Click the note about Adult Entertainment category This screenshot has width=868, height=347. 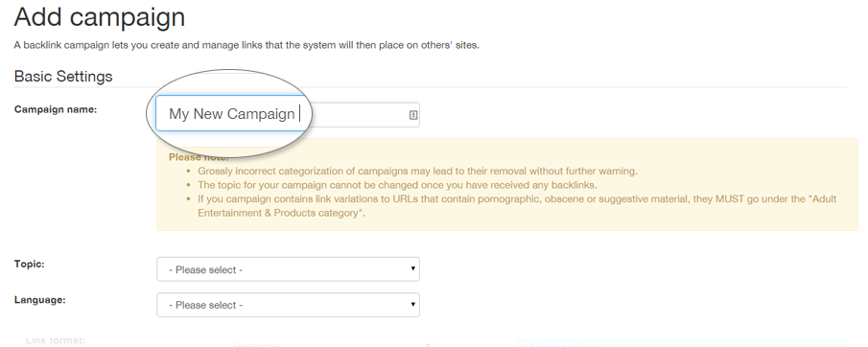pyautogui.click(x=517, y=206)
